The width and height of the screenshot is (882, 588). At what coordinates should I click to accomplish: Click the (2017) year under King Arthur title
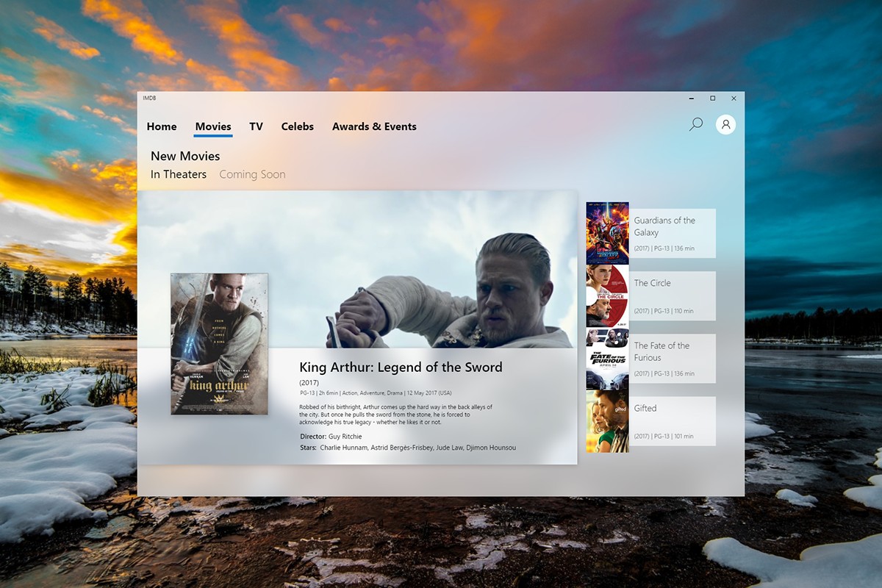(309, 383)
